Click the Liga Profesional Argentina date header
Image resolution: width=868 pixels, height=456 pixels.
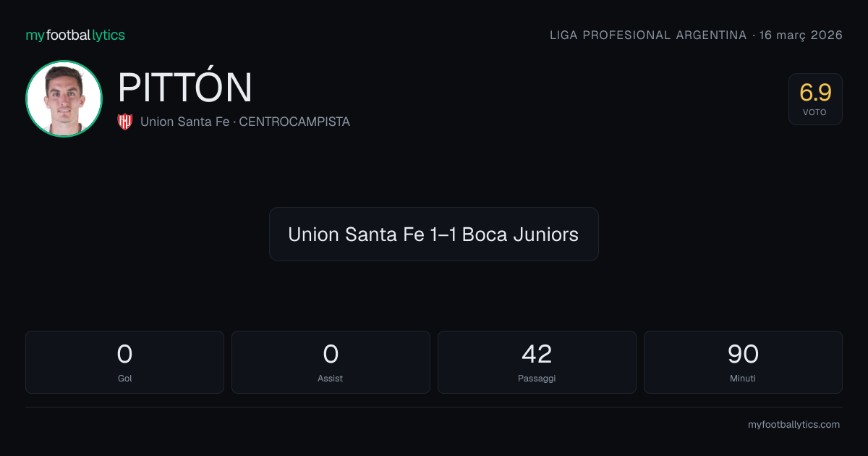click(x=696, y=35)
